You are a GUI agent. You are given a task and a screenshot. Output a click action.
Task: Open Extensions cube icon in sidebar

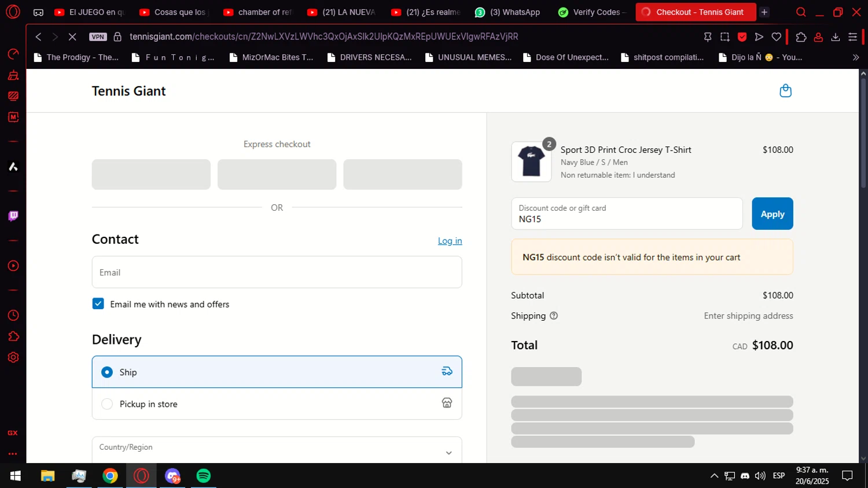click(13, 336)
